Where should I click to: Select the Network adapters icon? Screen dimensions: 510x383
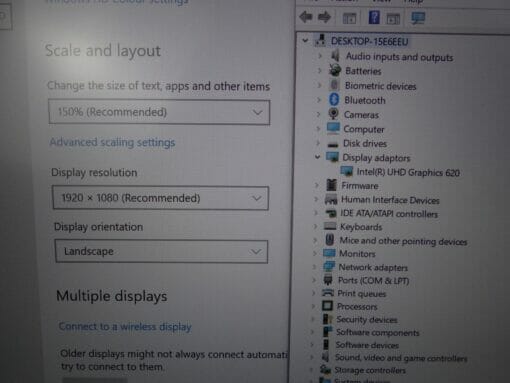coord(329,267)
